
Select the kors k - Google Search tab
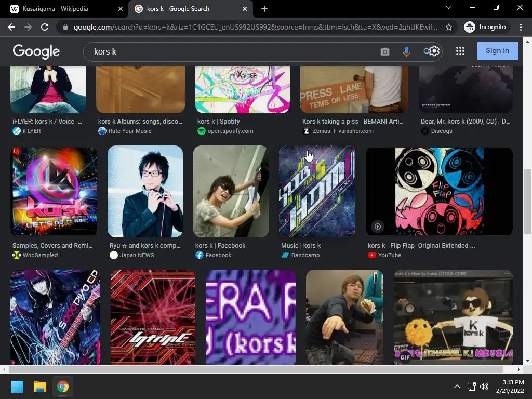click(x=178, y=9)
